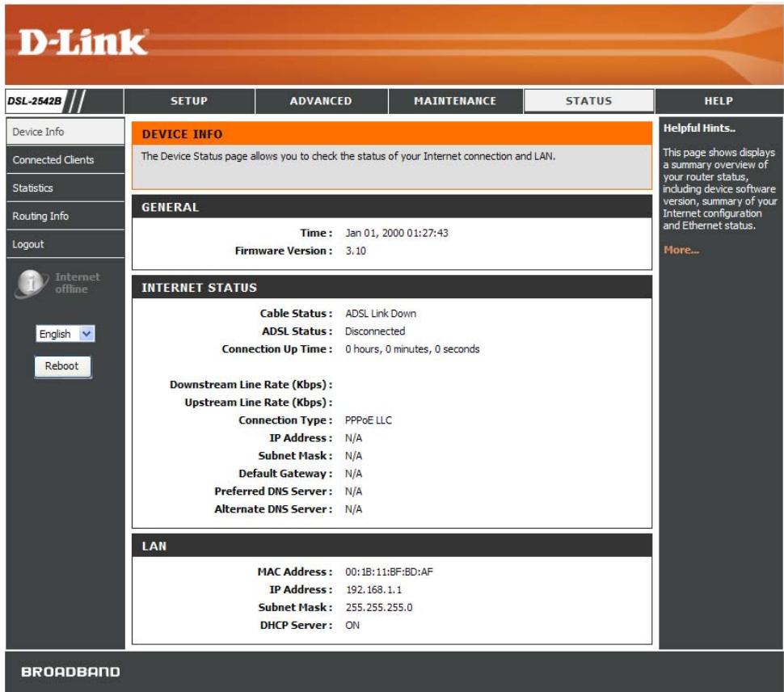Click the Firmware Version label
Image resolution: width=784 pixels, height=692 pixels.
(x=284, y=251)
